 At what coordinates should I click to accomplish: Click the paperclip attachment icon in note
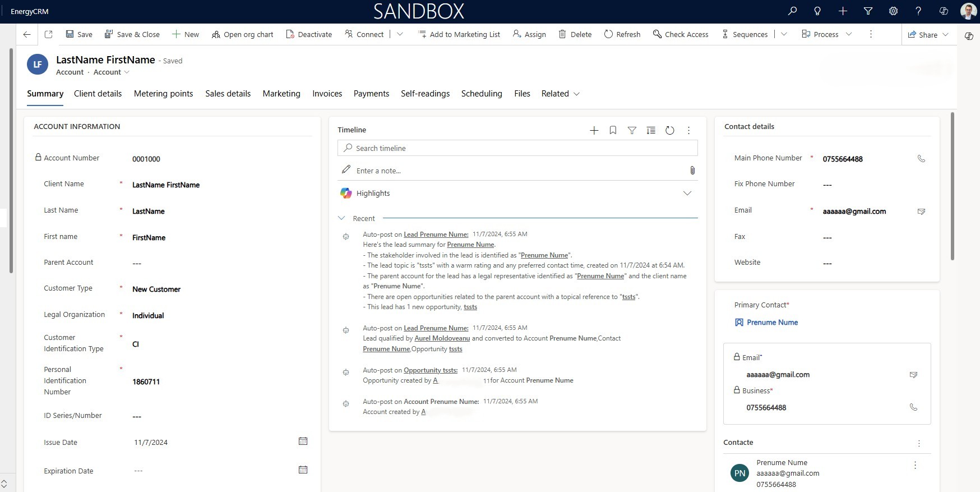point(692,171)
